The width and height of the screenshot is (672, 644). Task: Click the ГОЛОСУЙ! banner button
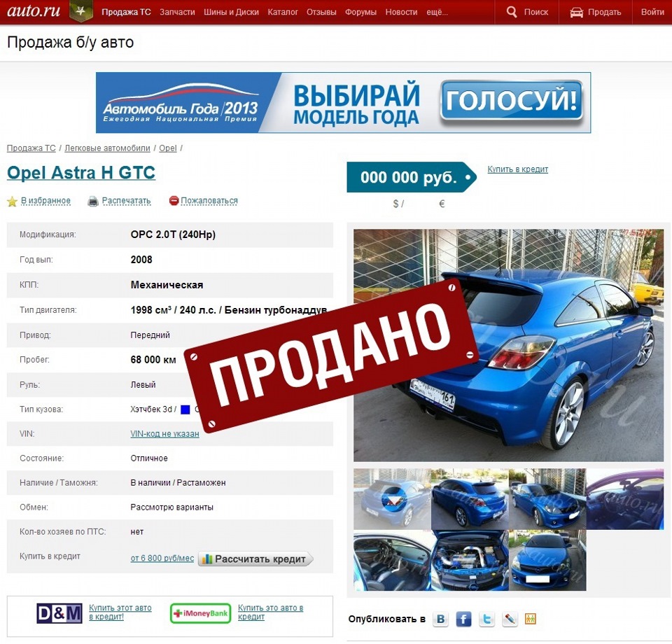511,101
